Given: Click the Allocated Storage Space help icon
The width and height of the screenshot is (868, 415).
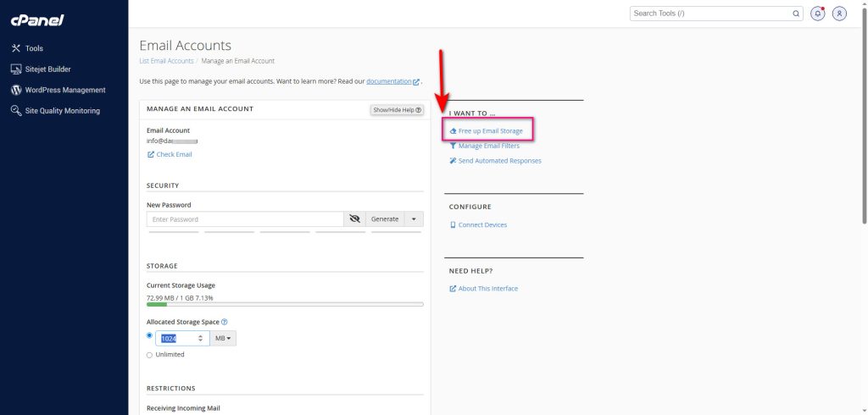Looking at the screenshot, I should 224,322.
